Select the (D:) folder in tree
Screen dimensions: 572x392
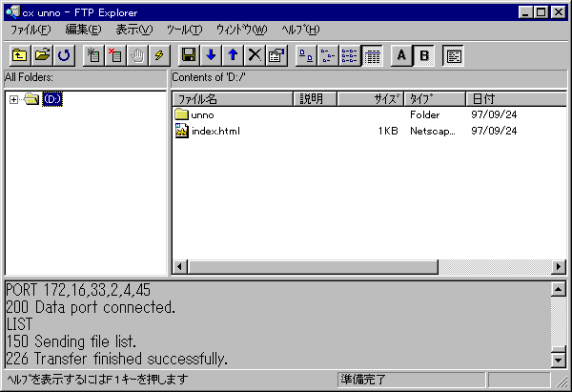pyautogui.click(x=52, y=99)
